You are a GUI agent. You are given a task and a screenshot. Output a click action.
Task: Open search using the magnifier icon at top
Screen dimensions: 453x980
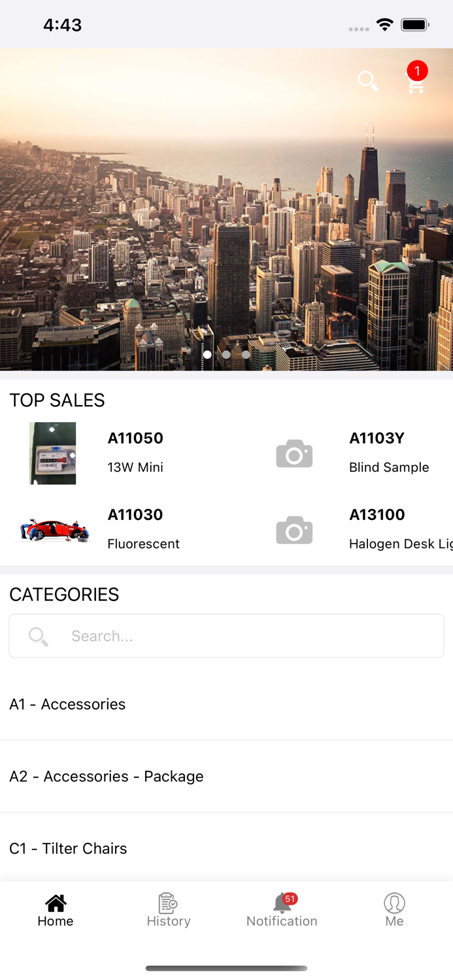click(x=368, y=80)
